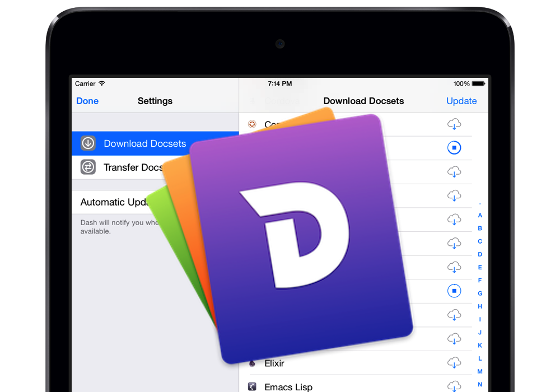Select the Download Docsets settings row
This screenshot has height=392, width=560.
coord(155,143)
